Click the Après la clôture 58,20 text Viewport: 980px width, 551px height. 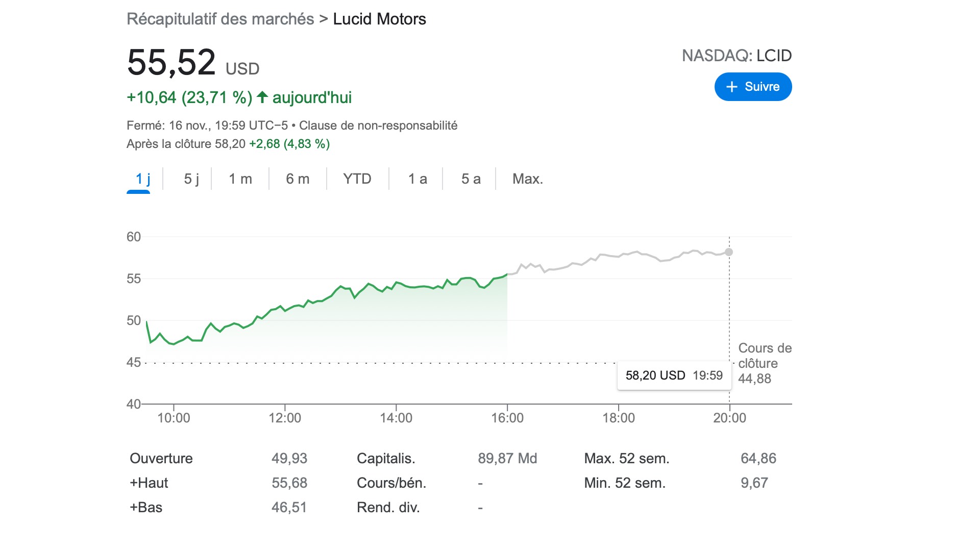click(186, 144)
